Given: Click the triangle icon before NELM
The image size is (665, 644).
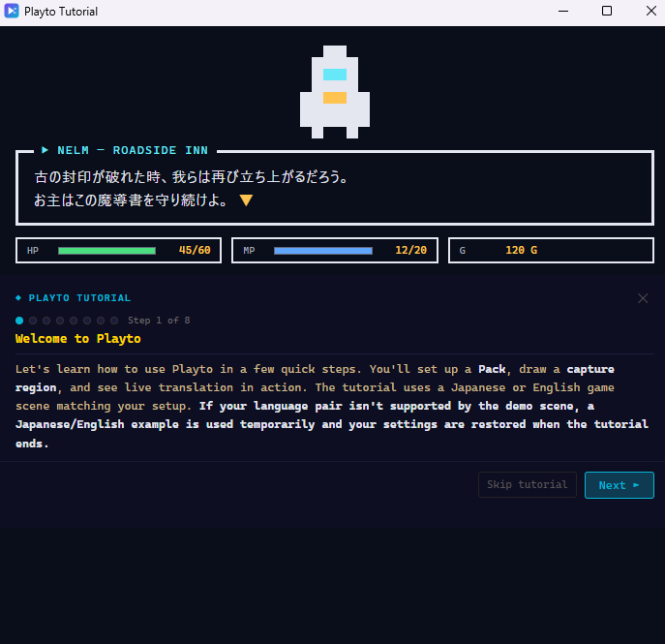Looking at the screenshot, I should pos(45,150).
